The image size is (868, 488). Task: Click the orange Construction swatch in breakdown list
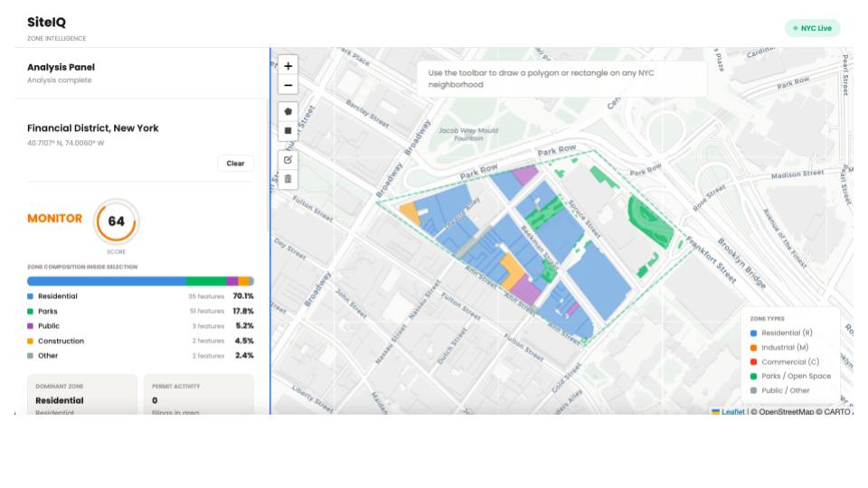pos(31,341)
